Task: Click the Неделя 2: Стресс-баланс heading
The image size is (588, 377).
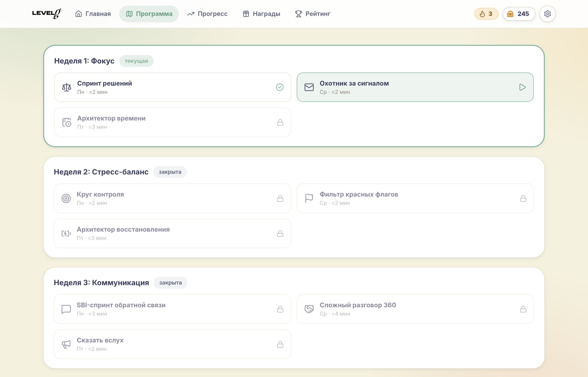Action: tap(101, 172)
